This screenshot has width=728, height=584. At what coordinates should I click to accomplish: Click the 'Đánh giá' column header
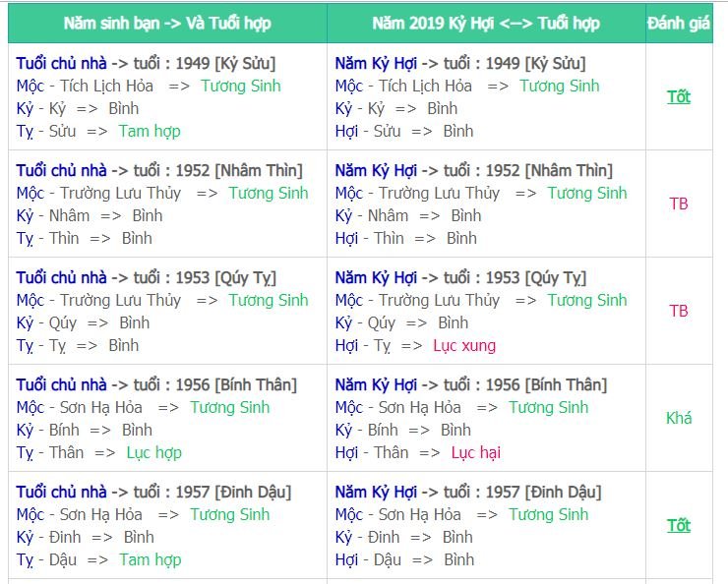[679, 24]
